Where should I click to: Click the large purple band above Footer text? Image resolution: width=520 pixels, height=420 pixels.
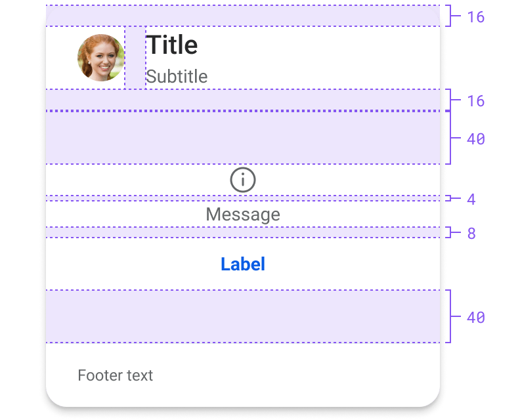tap(243, 316)
